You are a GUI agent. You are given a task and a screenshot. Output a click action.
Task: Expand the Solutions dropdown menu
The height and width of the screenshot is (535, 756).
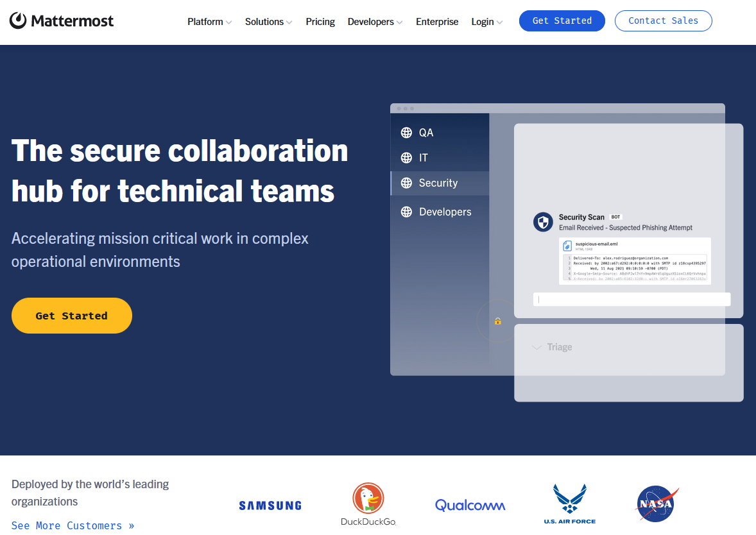point(268,22)
